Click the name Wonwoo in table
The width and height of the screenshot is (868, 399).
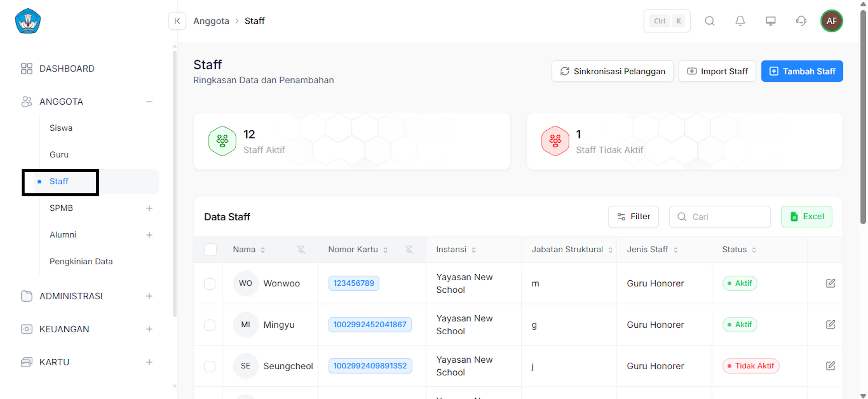(x=281, y=283)
